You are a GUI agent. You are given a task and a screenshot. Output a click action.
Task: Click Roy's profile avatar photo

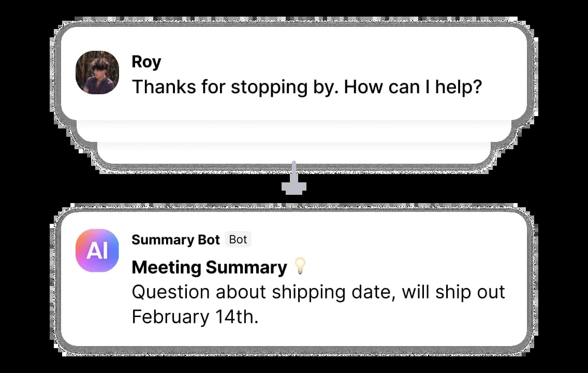97,73
